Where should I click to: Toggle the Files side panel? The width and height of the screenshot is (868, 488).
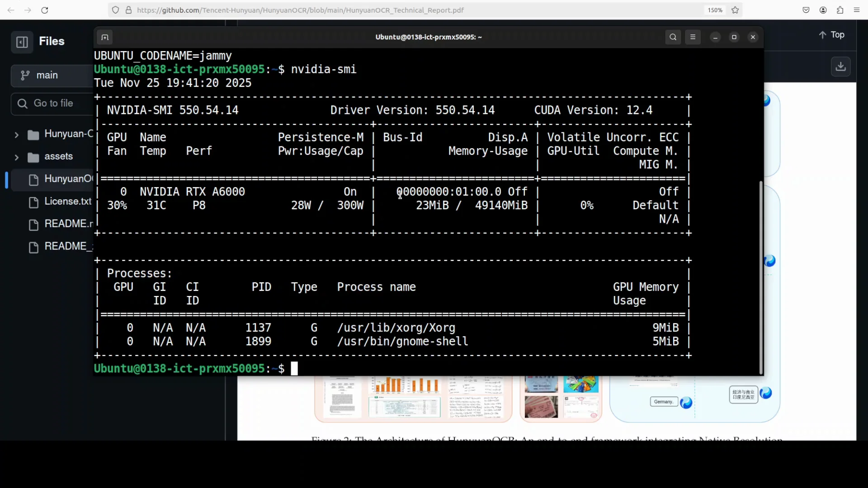pyautogui.click(x=22, y=42)
